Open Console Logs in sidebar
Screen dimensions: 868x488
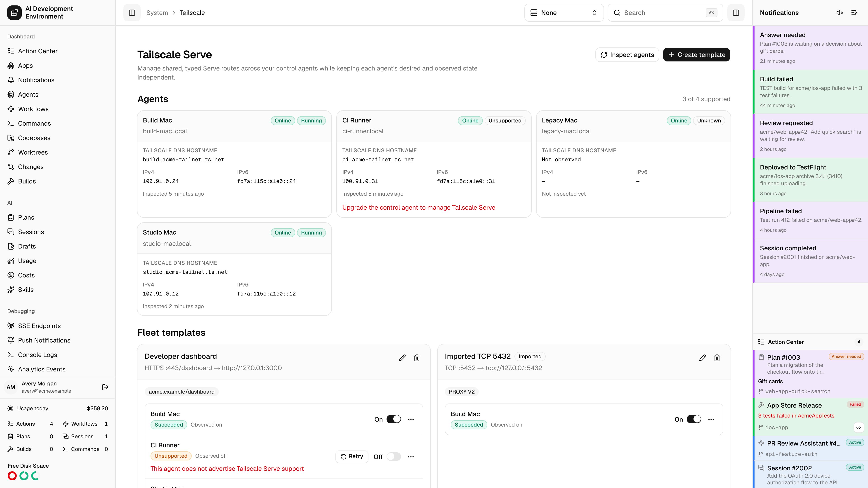tap(58, 355)
